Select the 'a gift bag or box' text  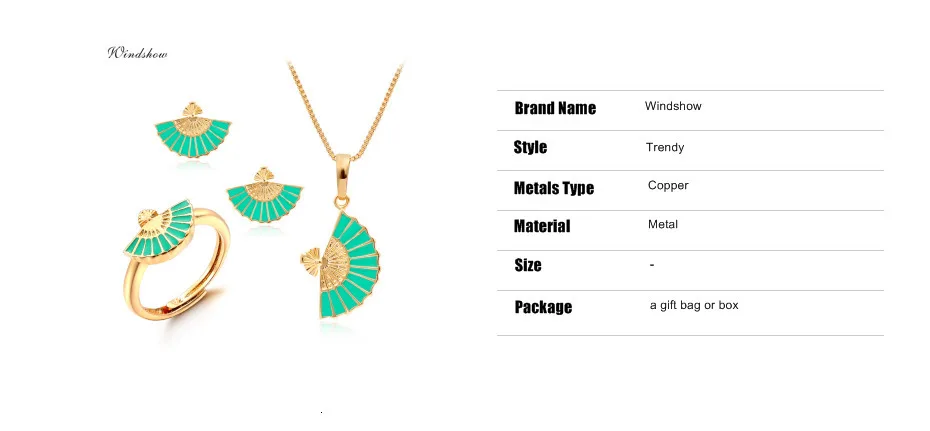(694, 305)
